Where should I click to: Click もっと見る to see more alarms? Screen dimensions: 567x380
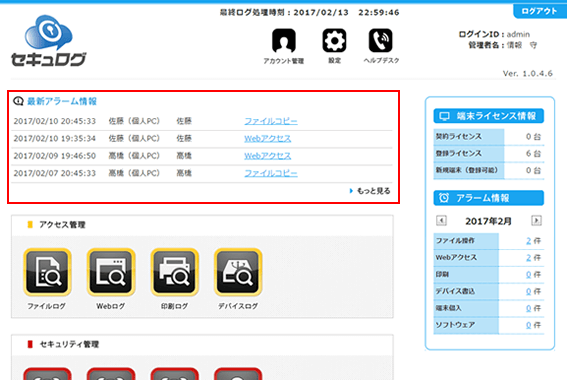click(370, 191)
